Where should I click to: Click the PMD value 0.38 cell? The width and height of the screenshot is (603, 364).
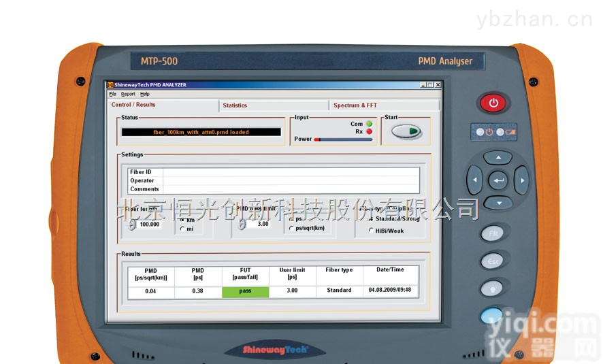pos(197,291)
